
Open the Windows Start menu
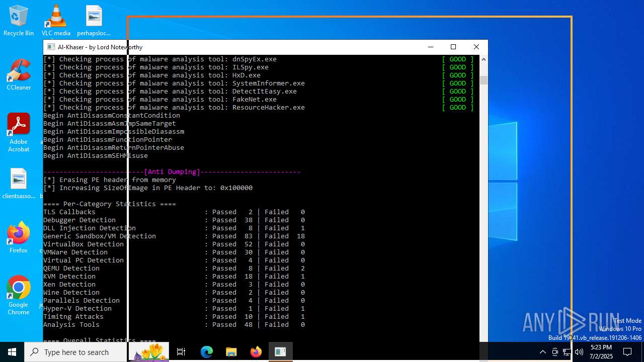click(12, 352)
